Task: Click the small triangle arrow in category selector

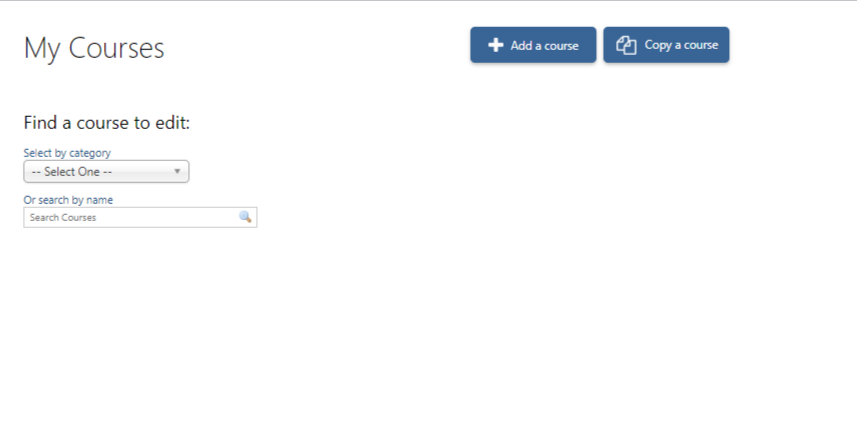Action: [177, 171]
